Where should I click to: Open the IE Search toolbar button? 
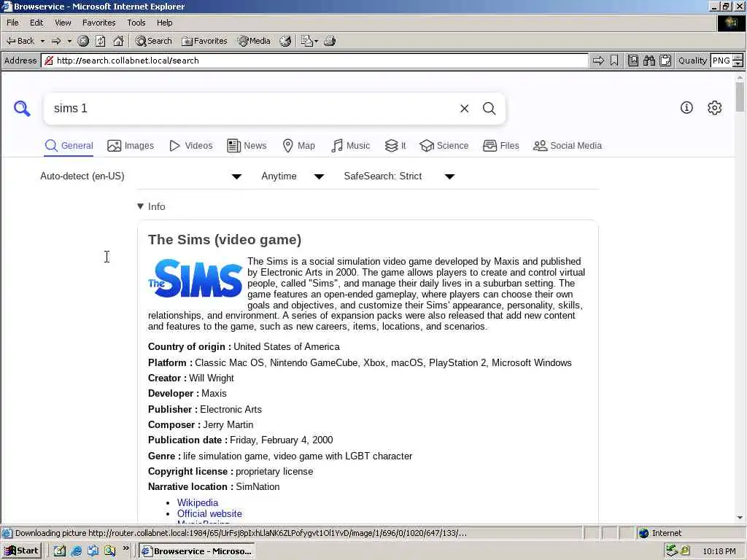pyautogui.click(x=153, y=41)
